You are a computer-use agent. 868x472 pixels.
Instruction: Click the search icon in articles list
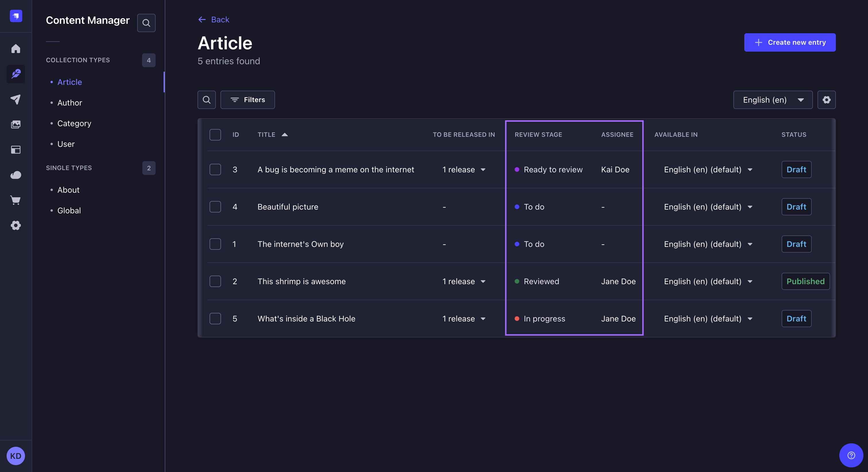(x=207, y=100)
